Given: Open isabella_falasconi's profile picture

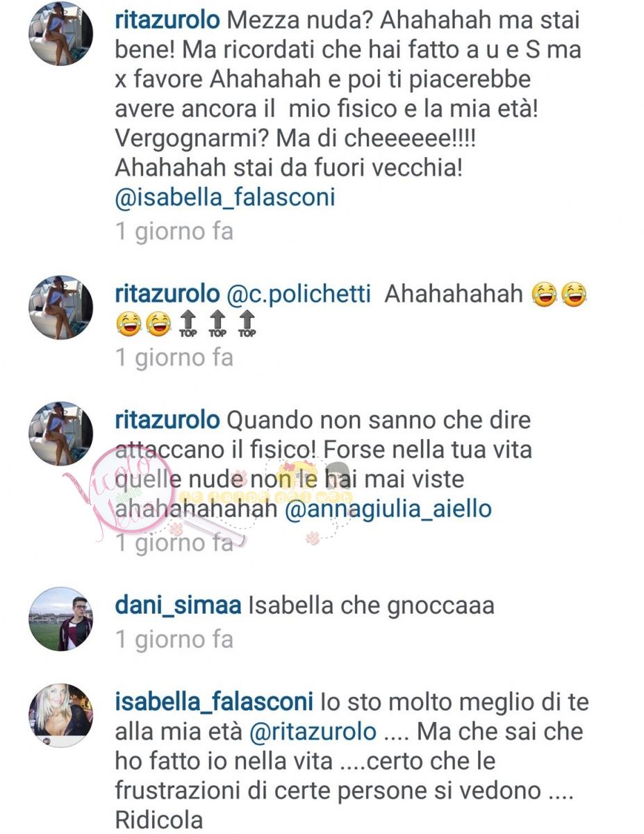Looking at the screenshot, I should pos(60,715).
